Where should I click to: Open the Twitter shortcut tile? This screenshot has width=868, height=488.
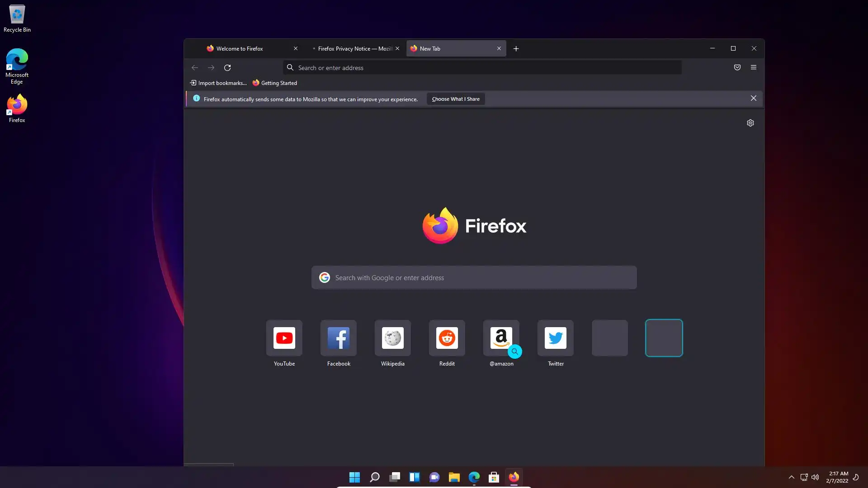click(555, 338)
